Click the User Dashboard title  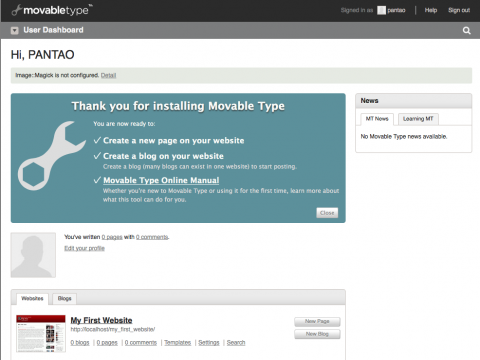coord(53,30)
